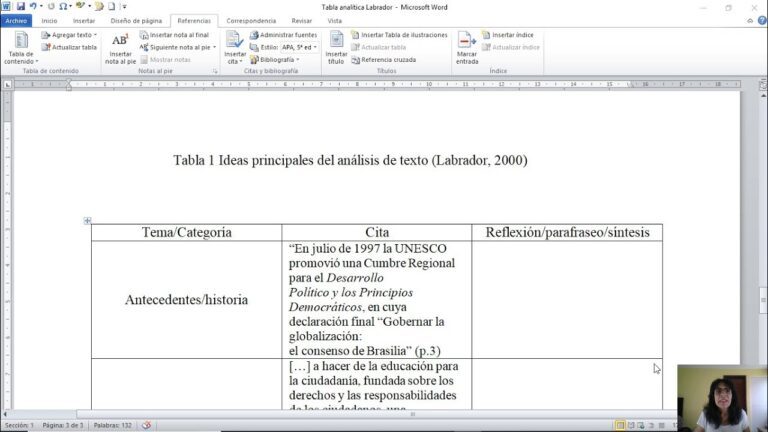Insert a symbol using the Omega icon
Screen dimensions: 768x432
[63, 6]
